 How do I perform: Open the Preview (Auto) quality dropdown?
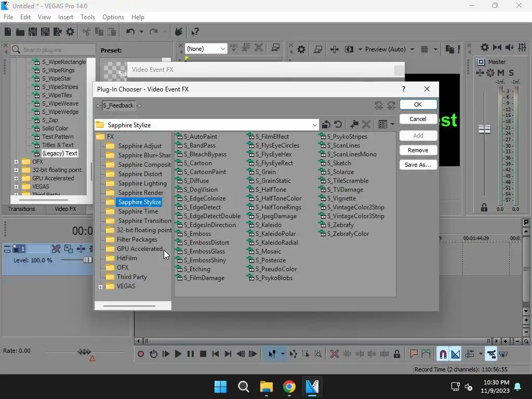[x=412, y=49]
